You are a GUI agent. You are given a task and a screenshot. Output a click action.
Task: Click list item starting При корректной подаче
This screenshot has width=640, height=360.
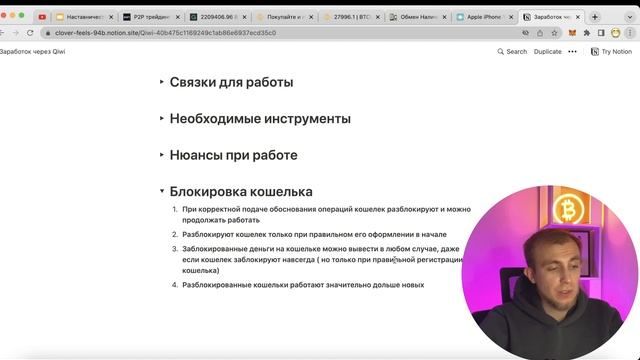pos(327,215)
